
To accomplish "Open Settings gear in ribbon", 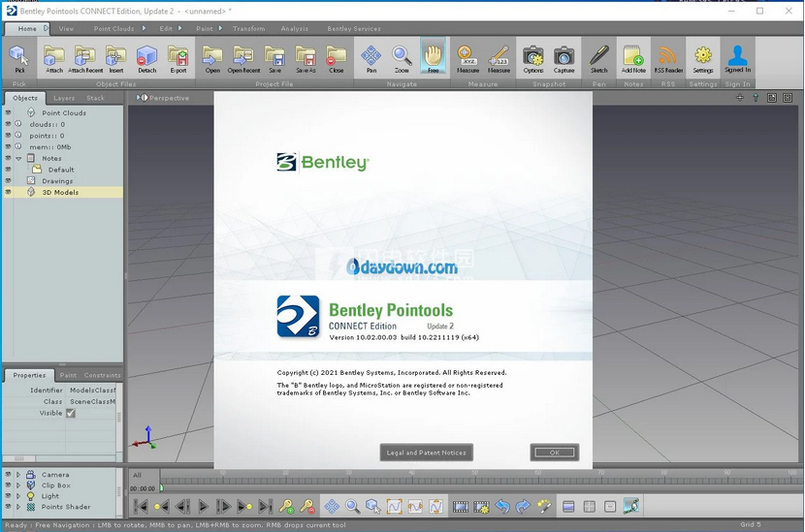I will 703,58.
